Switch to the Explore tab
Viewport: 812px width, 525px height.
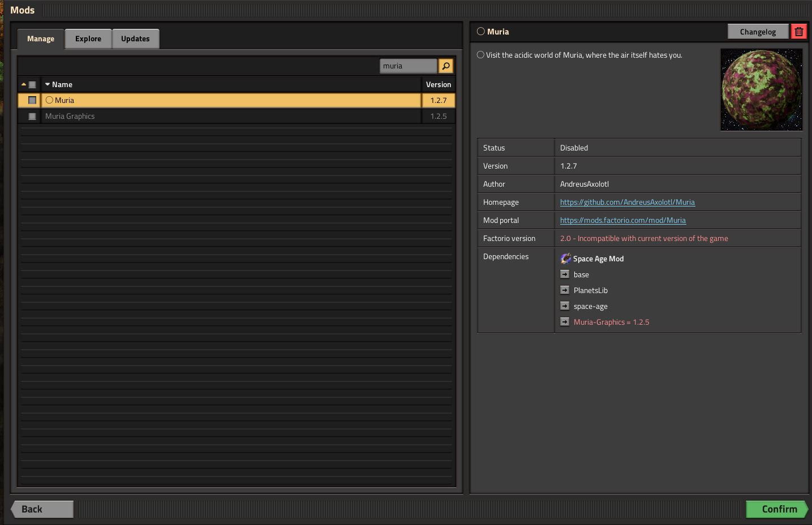(88, 39)
